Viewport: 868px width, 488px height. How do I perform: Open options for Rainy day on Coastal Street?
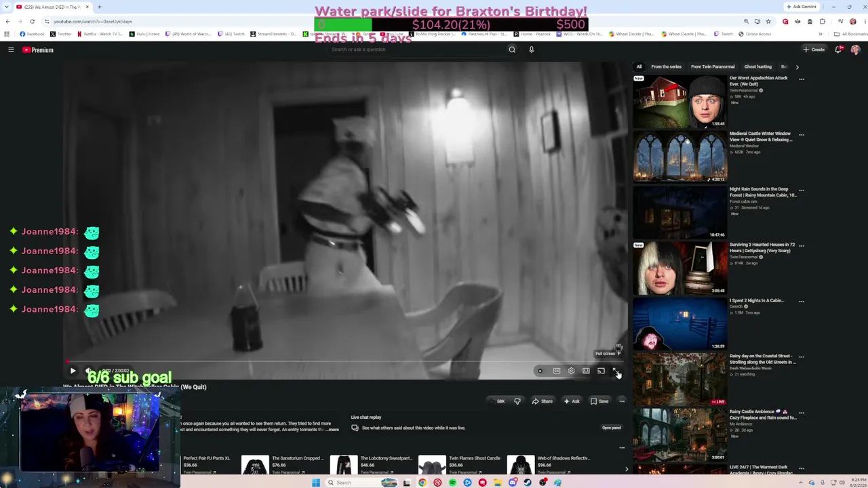pyautogui.click(x=802, y=357)
